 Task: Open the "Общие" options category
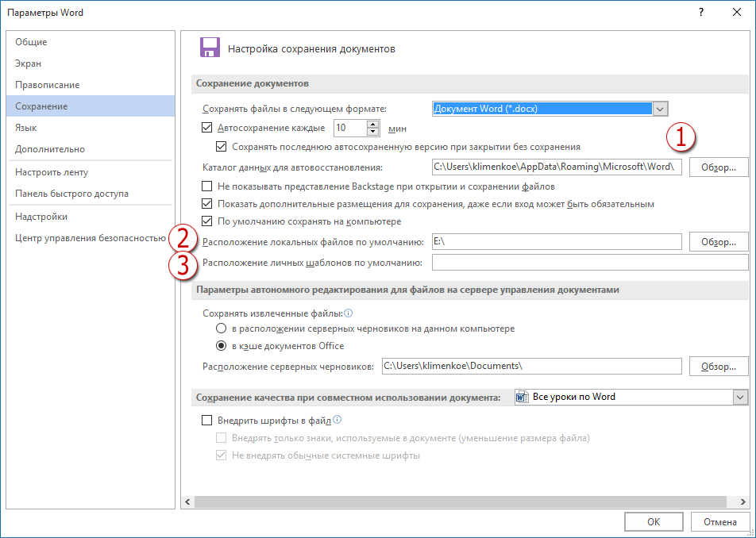click(x=91, y=42)
